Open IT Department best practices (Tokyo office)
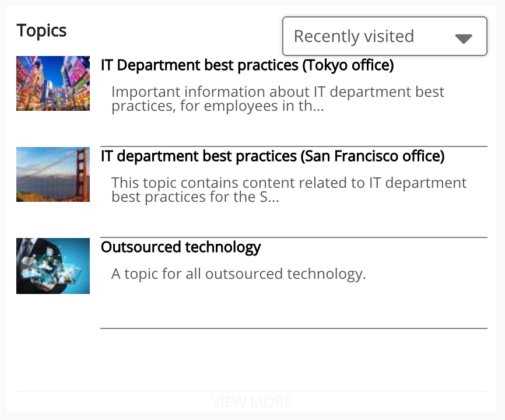 [247, 65]
